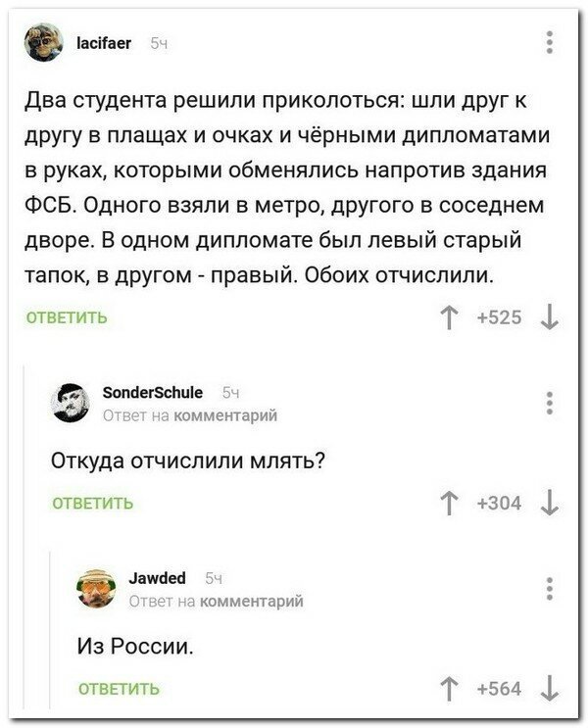Image resolution: width=588 pixels, height=728 pixels.
Task: Click the username SonderSchule
Action: (153, 392)
